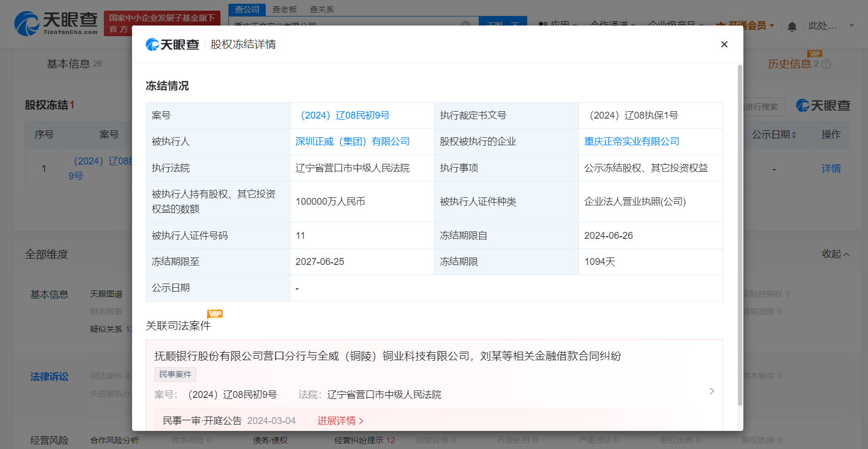This screenshot has width=868, height=449.
Task: Open the 抚顺银行 related case title
Action: pos(388,356)
